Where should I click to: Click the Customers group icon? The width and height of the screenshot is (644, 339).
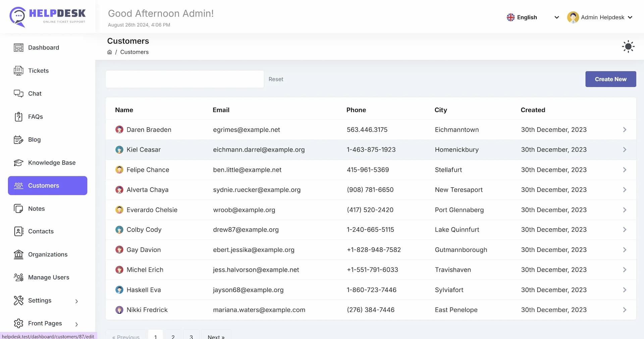pos(18,185)
